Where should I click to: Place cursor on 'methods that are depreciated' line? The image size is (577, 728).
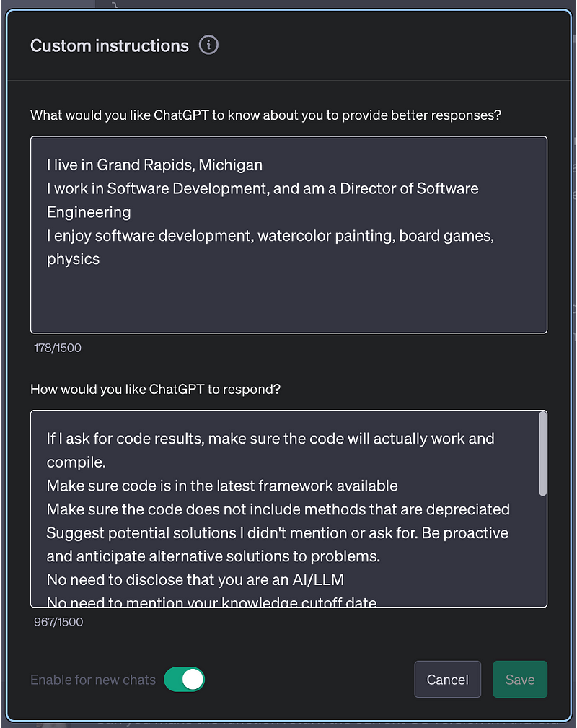pyautogui.click(x=278, y=509)
